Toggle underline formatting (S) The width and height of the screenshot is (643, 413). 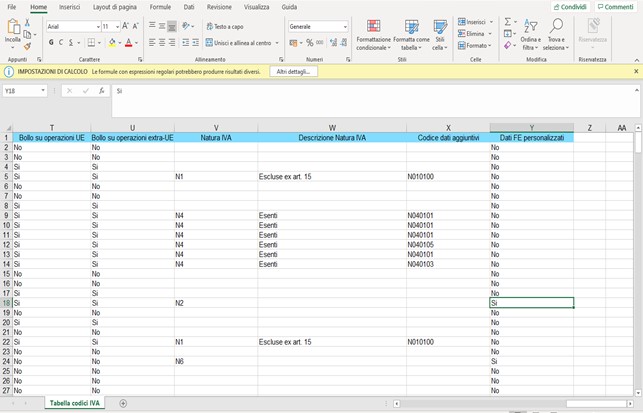71,42
